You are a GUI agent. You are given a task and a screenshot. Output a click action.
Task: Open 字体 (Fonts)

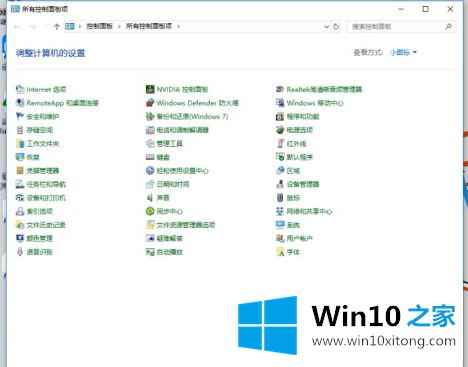[288, 252]
